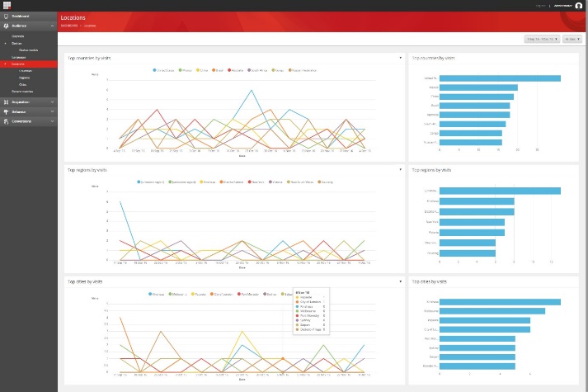Toggle Port Moresby series in cities legend

pyautogui.click(x=248, y=294)
